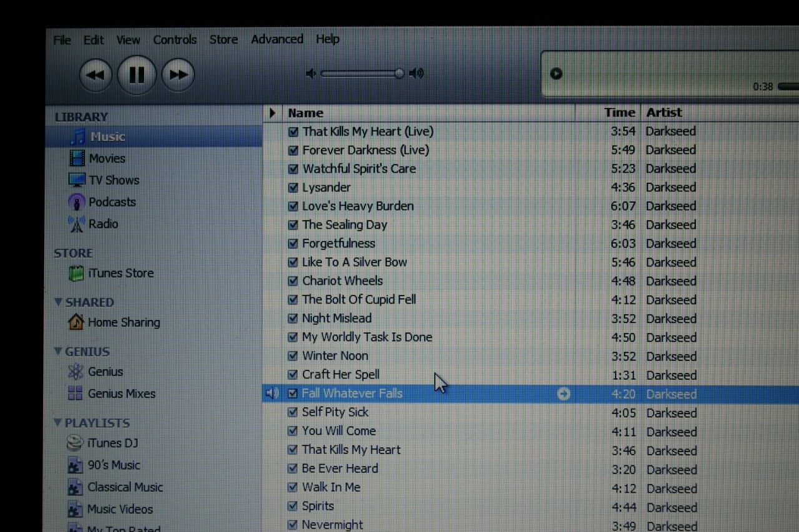
Task: Open the View menu
Action: click(x=128, y=40)
